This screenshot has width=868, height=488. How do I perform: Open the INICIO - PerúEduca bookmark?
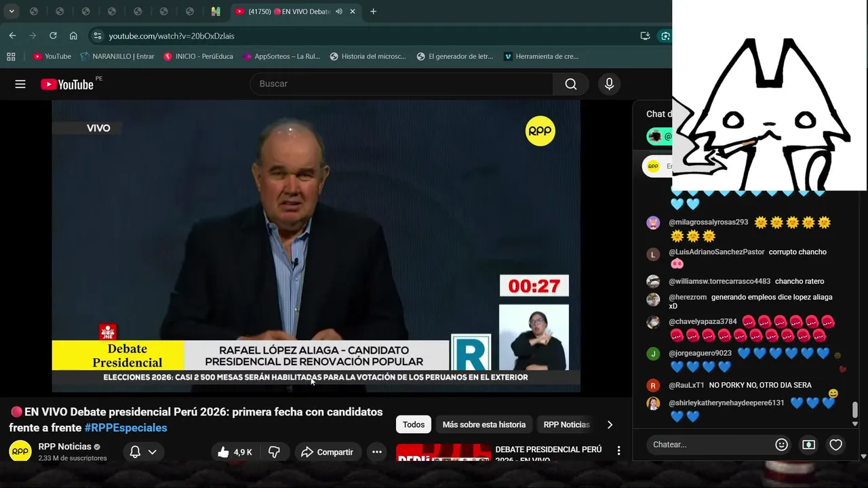tap(198, 56)
